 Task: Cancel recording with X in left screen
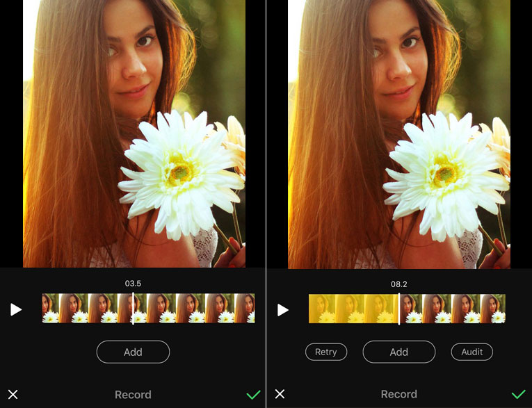(x=13, y=394)
